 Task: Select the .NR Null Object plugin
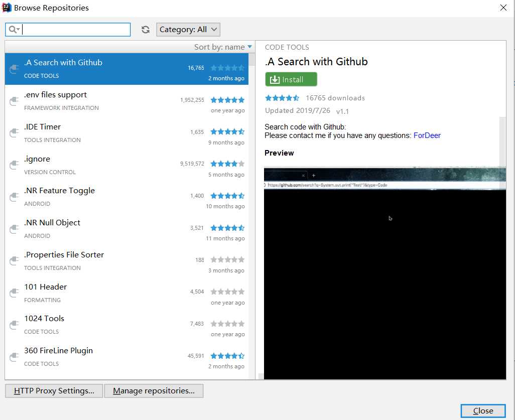126,229
